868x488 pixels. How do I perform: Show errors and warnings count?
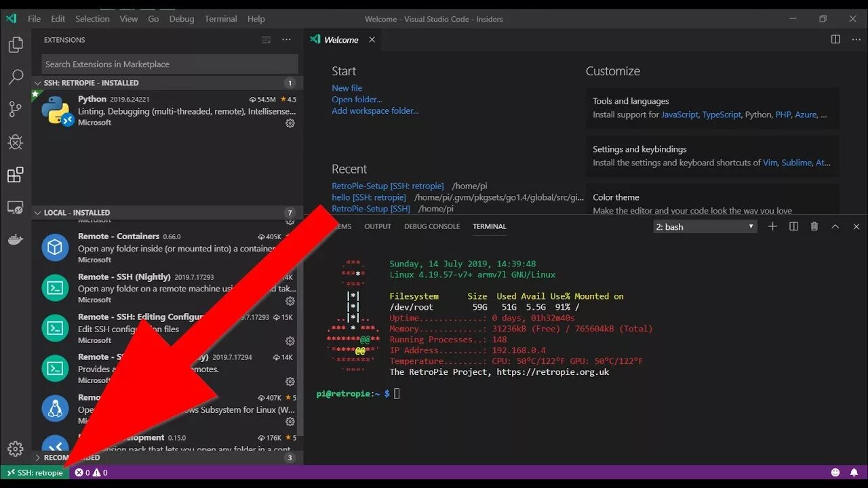click(x=91, y=472)
